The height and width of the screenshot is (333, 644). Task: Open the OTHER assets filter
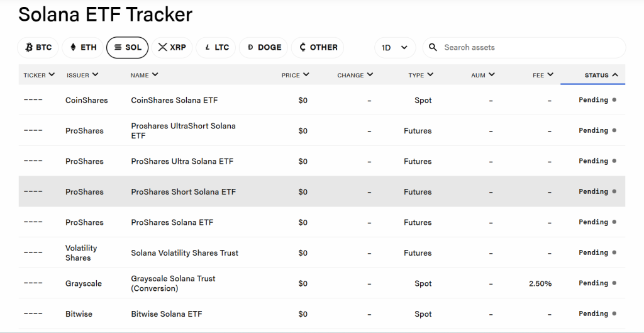(x=318, y=47)
